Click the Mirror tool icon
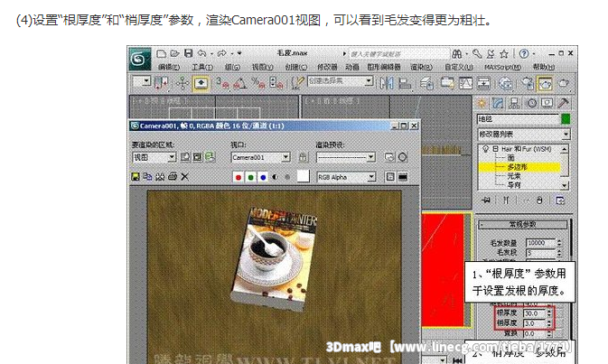608x364 pixels. pyautogui.click(x=386, y=83)
